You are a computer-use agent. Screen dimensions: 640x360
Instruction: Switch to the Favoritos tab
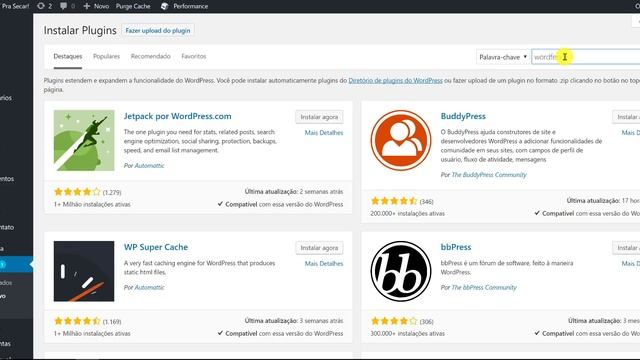pos(194,56)
